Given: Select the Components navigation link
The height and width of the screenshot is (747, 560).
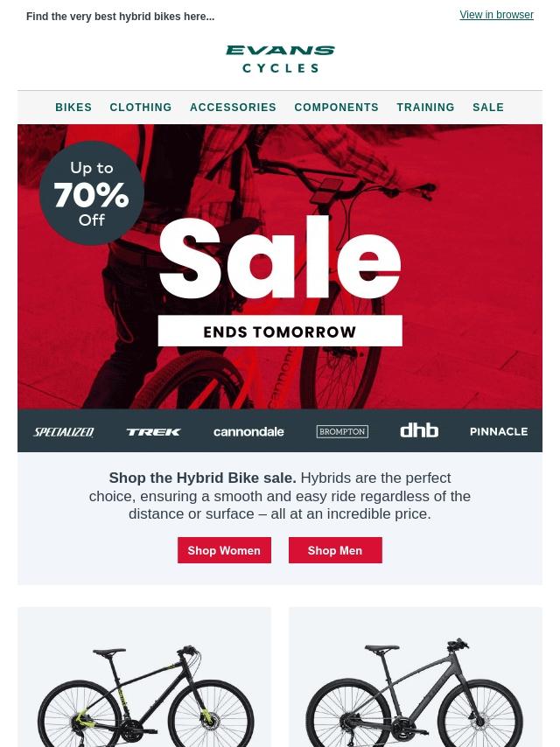Looking at the screenshot, I should pos(337,108).
